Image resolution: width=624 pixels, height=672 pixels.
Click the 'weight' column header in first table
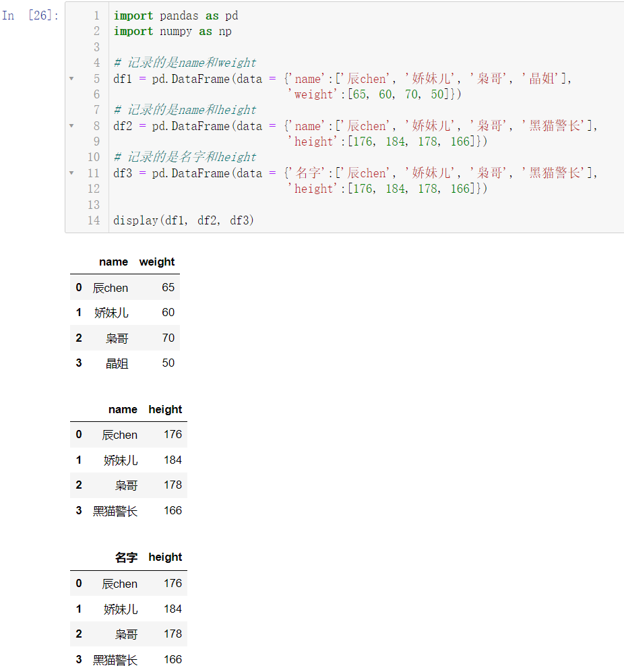(x=157, y=262)
